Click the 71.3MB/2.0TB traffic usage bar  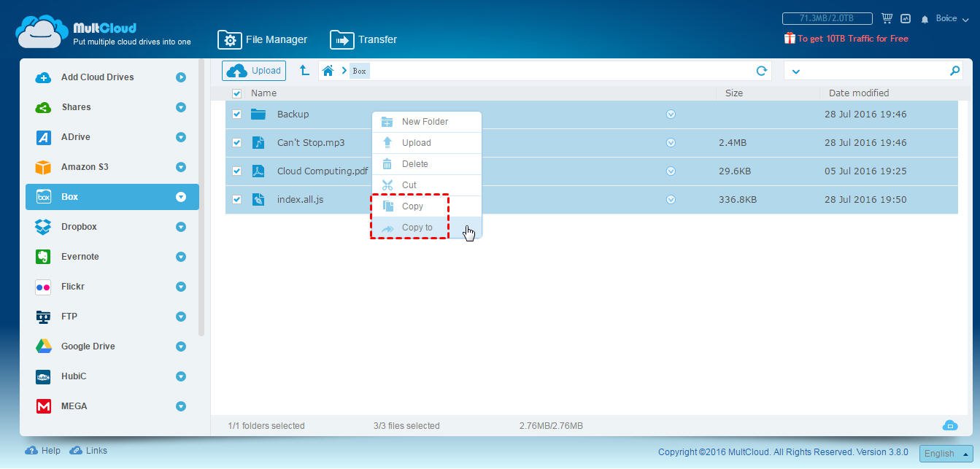[827, 18]
